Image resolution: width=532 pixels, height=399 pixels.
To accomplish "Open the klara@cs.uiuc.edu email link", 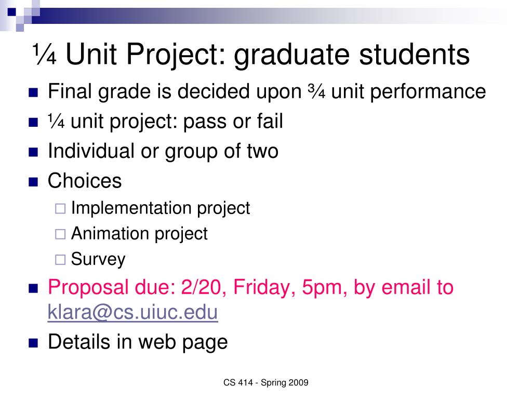I will 132,312.
